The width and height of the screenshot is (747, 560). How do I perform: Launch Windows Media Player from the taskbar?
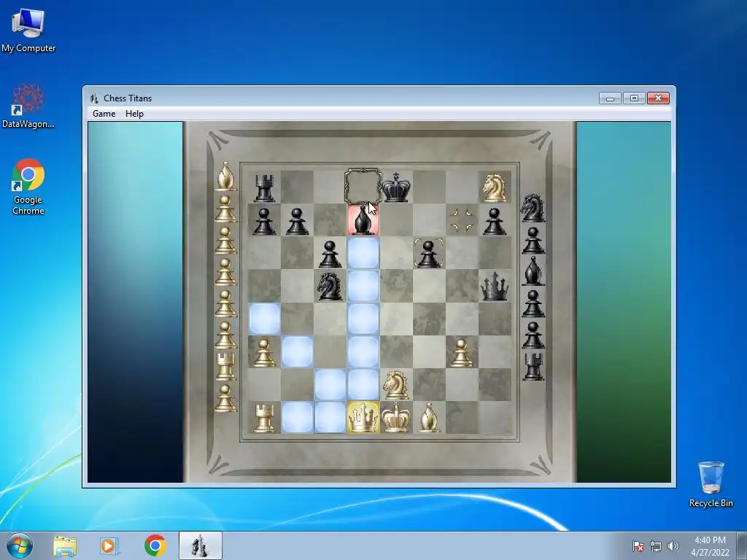pyautogui.click(x=109, y=545)
